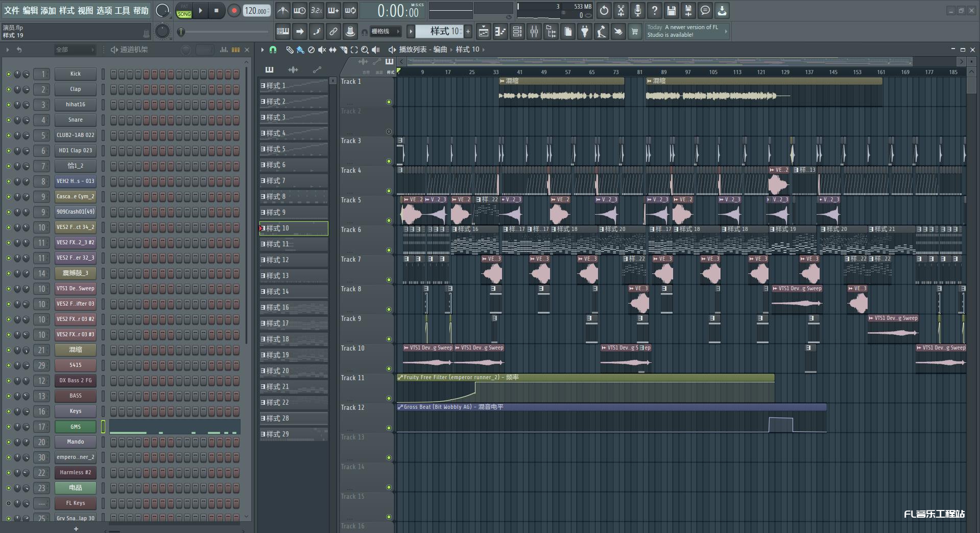
Task: Open one-click audio recording microphone
Action: click(x=638, y=10)
